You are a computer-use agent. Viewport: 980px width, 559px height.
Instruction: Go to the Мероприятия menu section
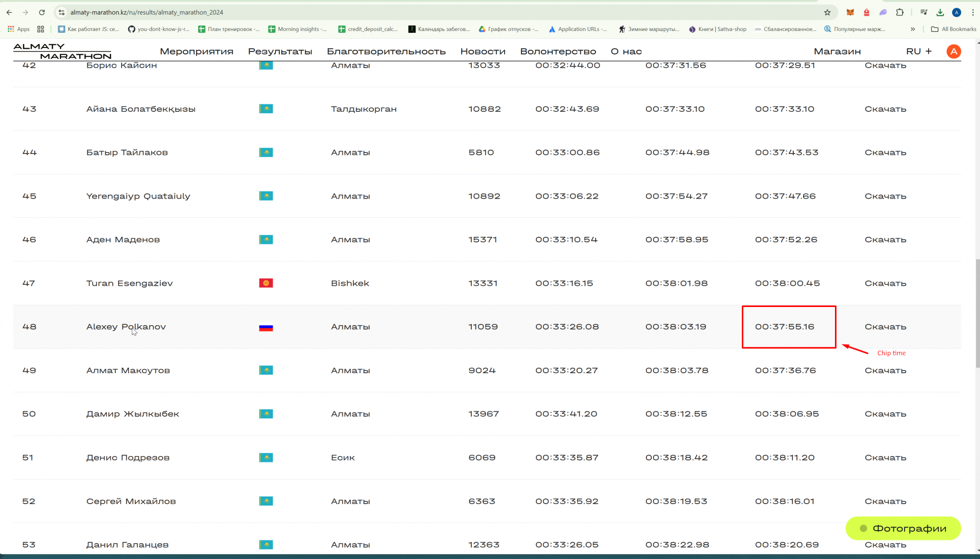(x=196, y=51)
